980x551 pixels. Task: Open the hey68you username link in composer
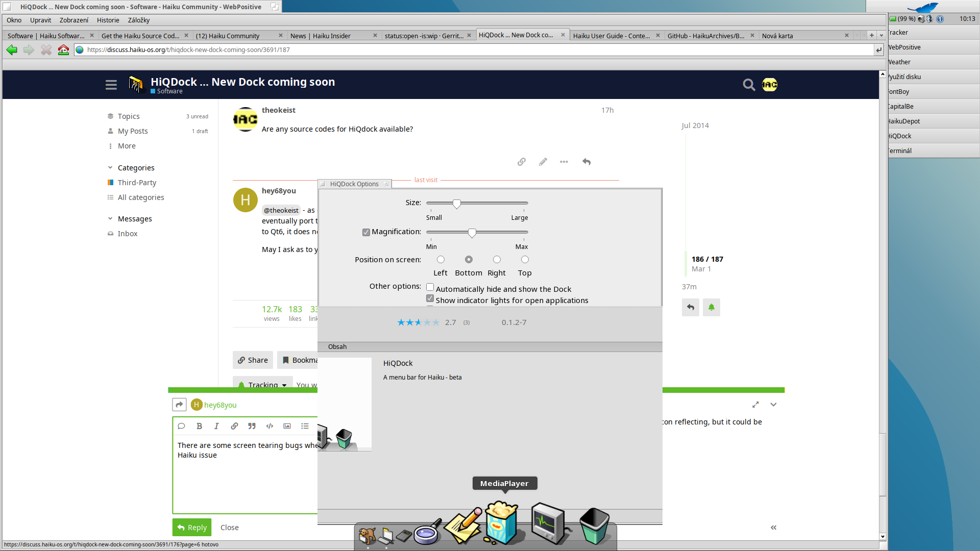point(220,405)
